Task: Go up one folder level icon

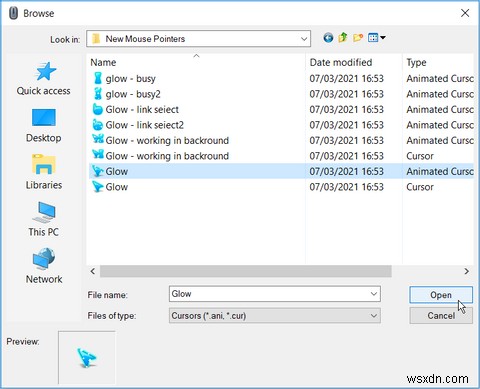Action: [343, 38]
